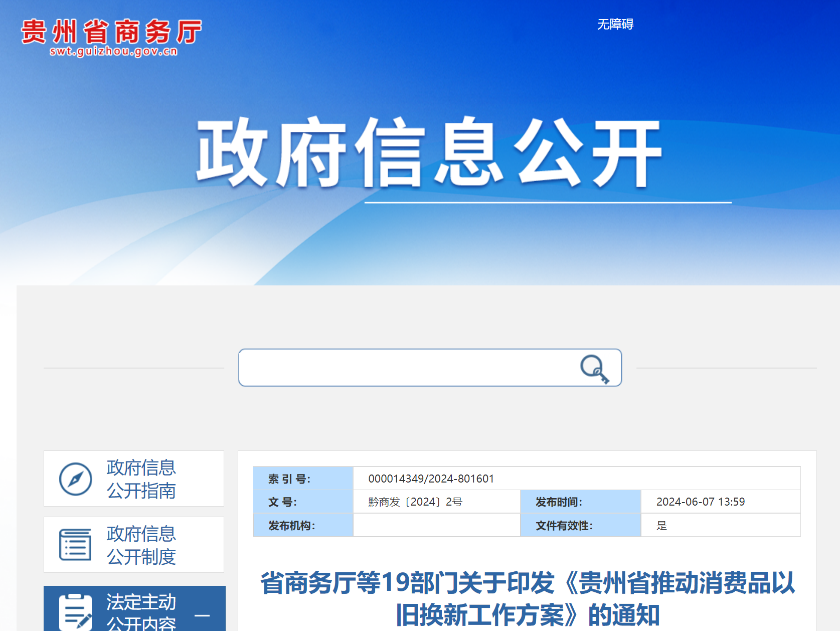Viewport: 840px width, 631px height.
Task: Collapse 法定主动公开内容 with the minus icon
Action: coord(202,615)
